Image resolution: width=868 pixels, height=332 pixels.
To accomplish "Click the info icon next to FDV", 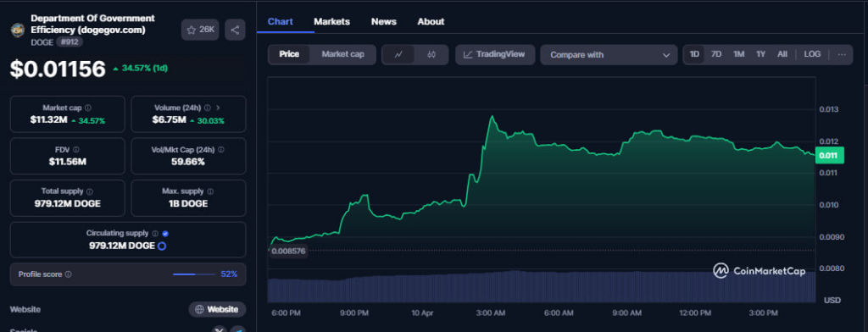I will 75,150.
